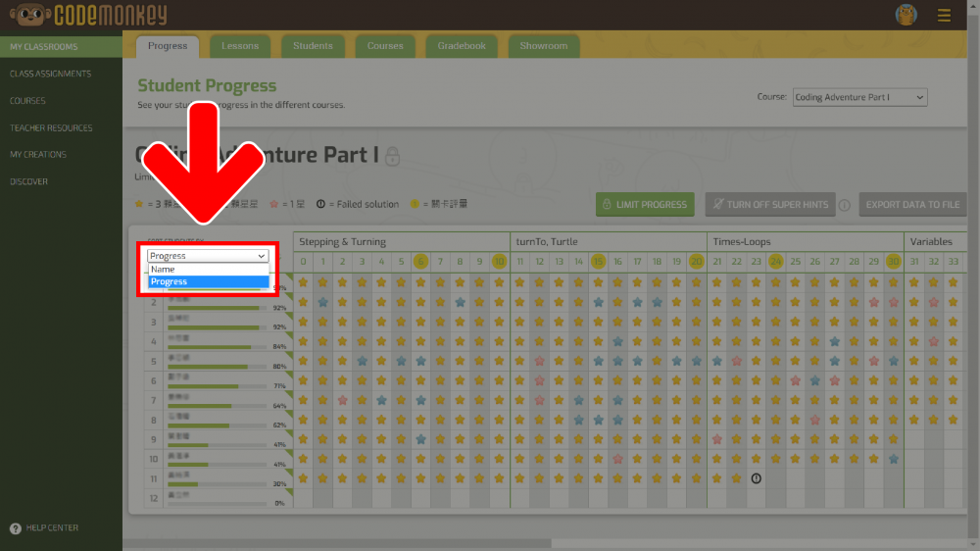The image size is (980, 551).
Task: Click the 0% value in row 12
Action: point(279,504)
